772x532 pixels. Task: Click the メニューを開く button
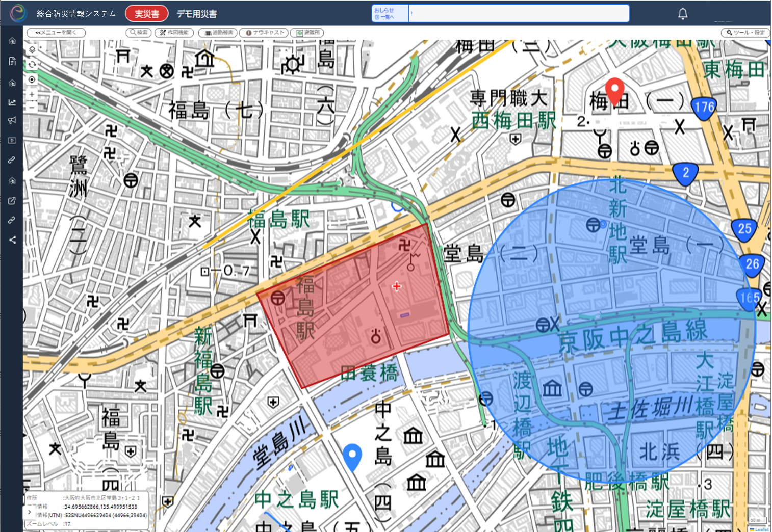click(x=56, y=33)
